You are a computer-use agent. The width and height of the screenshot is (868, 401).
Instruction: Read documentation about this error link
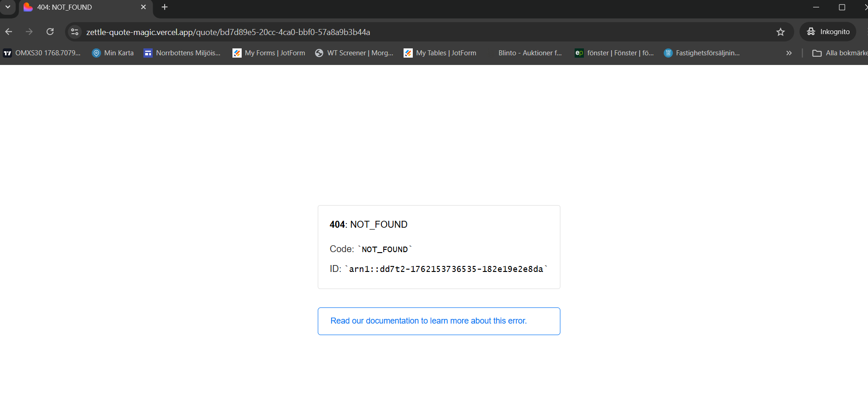point(428,321)
